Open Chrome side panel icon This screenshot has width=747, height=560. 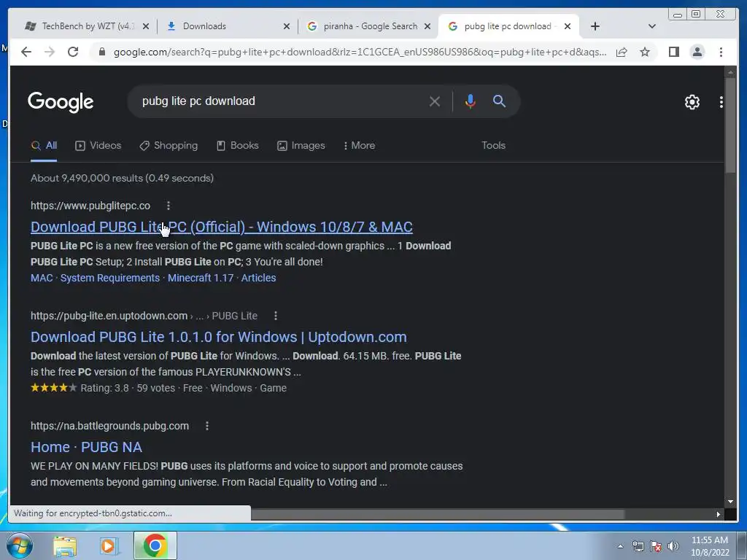[x=673, y=52]
